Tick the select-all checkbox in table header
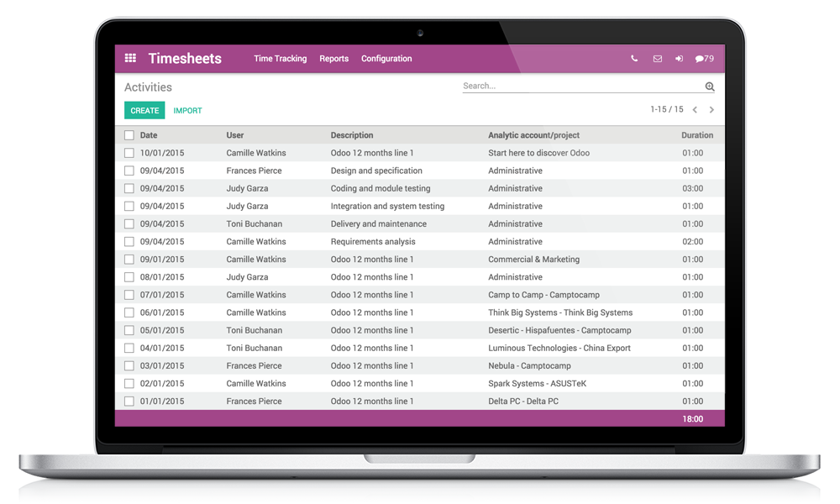840x504 pixels. click(x=129, y=135)
